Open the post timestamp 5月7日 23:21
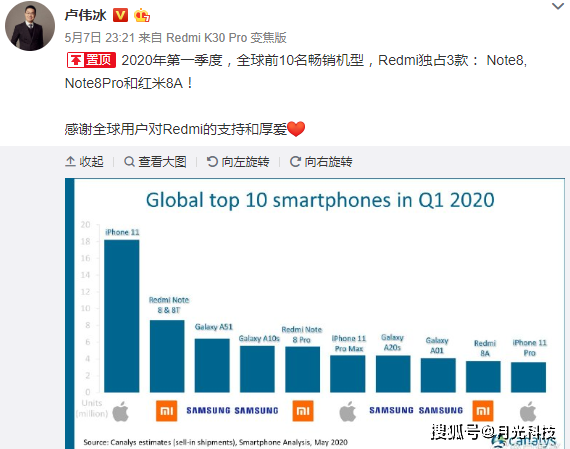This screenshot has width=570, height=449. (100, 37)
